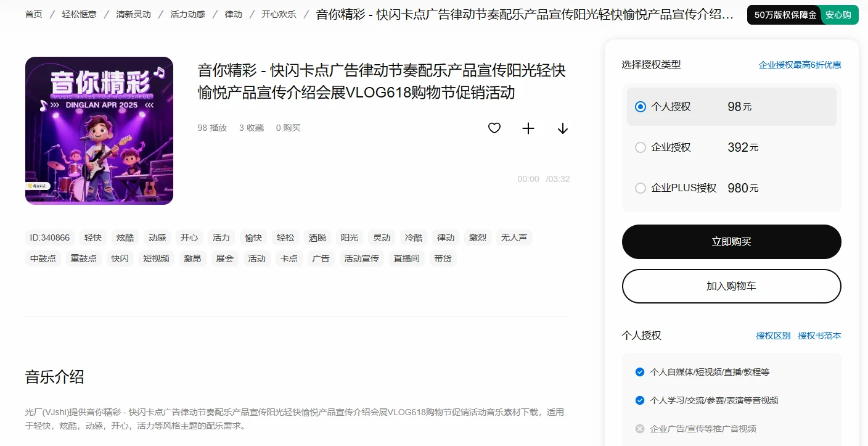
Task: Open 轻松惬意 breadcrumb item
Action: [x=80, y=14]
